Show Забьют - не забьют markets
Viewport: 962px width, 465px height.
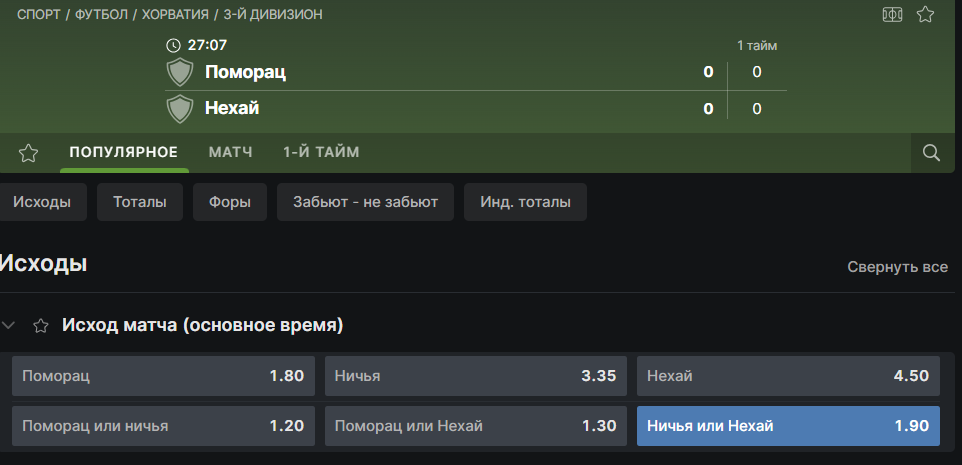365,202
